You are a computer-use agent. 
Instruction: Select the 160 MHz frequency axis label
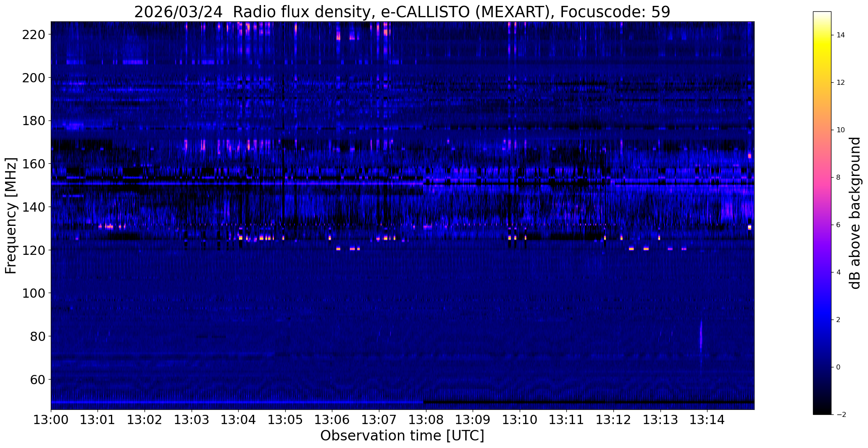(x=34, y=164)
